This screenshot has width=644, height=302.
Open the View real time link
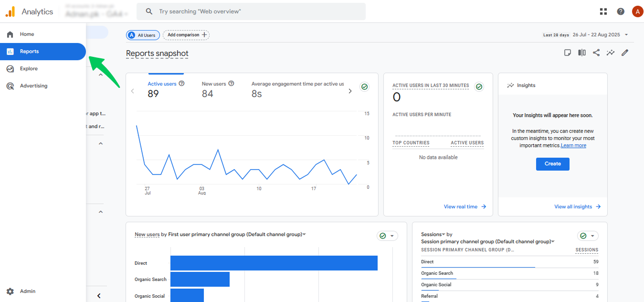pos(465,207)
